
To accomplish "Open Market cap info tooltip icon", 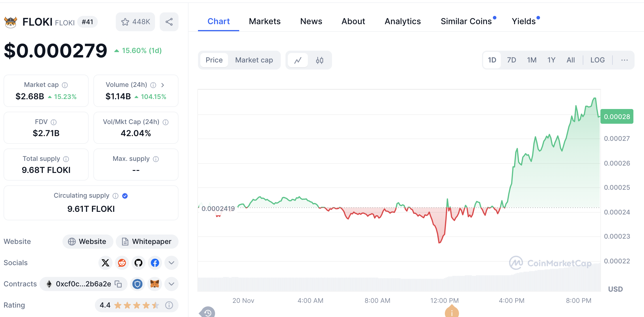I will 65,85.
